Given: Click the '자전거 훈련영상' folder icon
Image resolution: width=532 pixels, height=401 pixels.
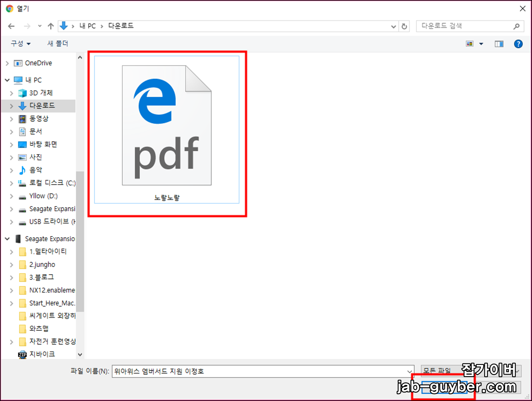Looking at the screenshot, I should [22, 342].
